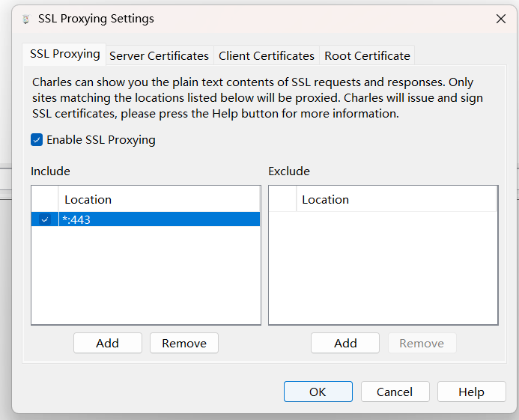This screenshot has width=519, height=420.
Task: Click the Include section label
Action: click(x=50, y=171)
